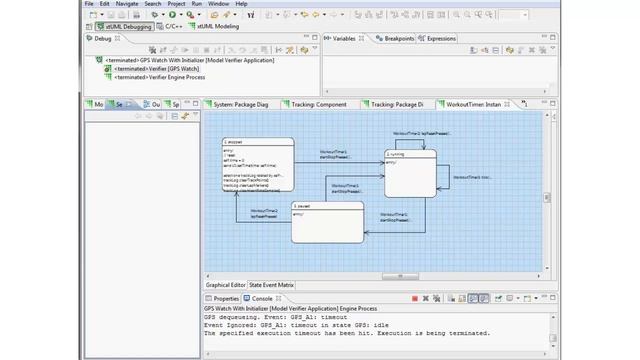The image size is (640, 360).
Task: Click the Search flashlight icon in main toolbar
Action: coord(227,15)
